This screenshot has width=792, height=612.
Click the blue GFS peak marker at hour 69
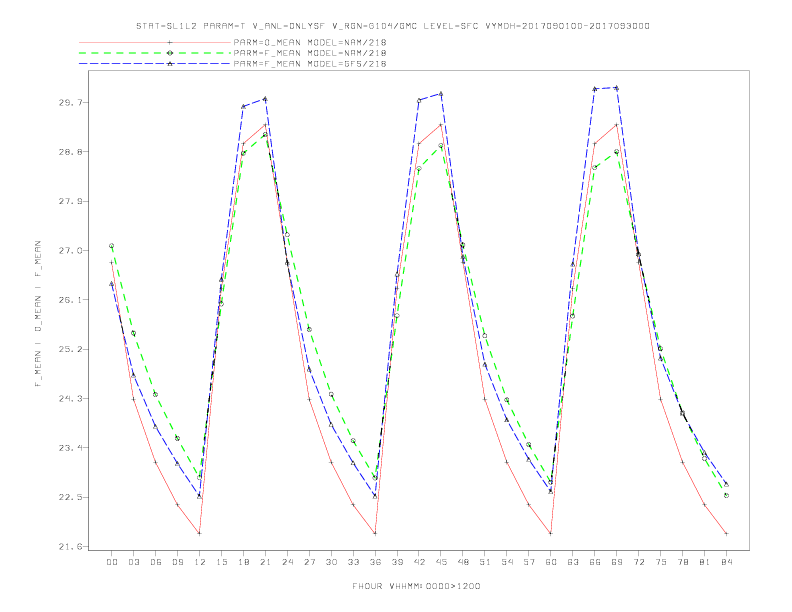[616, 88]
